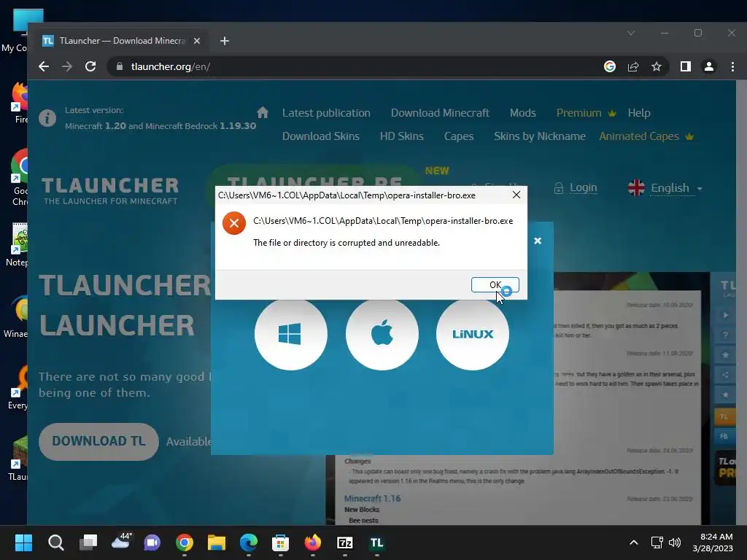Screen dimensions: 747x560
Task: Open Chrome from taskbar
Action: coord(185,542)
